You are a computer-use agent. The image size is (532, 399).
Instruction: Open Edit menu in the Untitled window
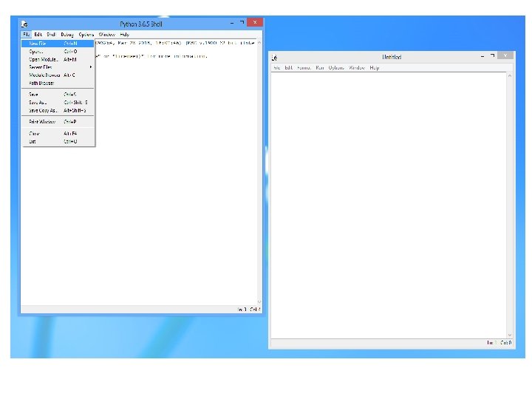288,68
